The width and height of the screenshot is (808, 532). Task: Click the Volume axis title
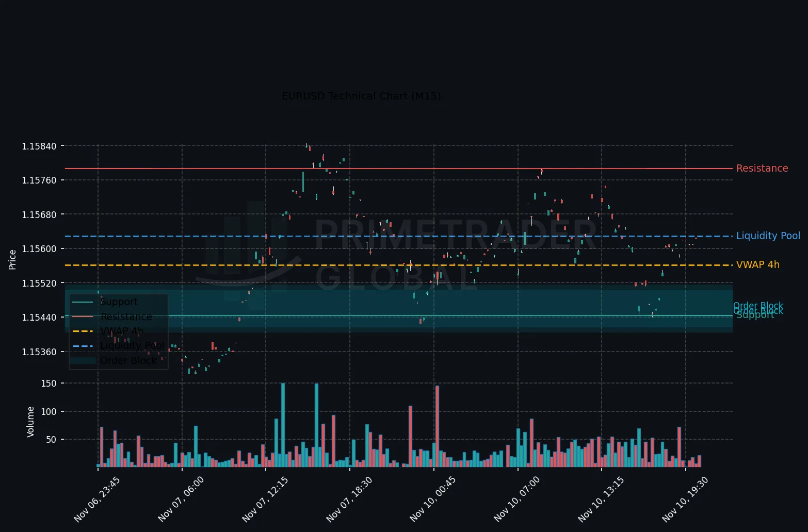tap(30, 422)
